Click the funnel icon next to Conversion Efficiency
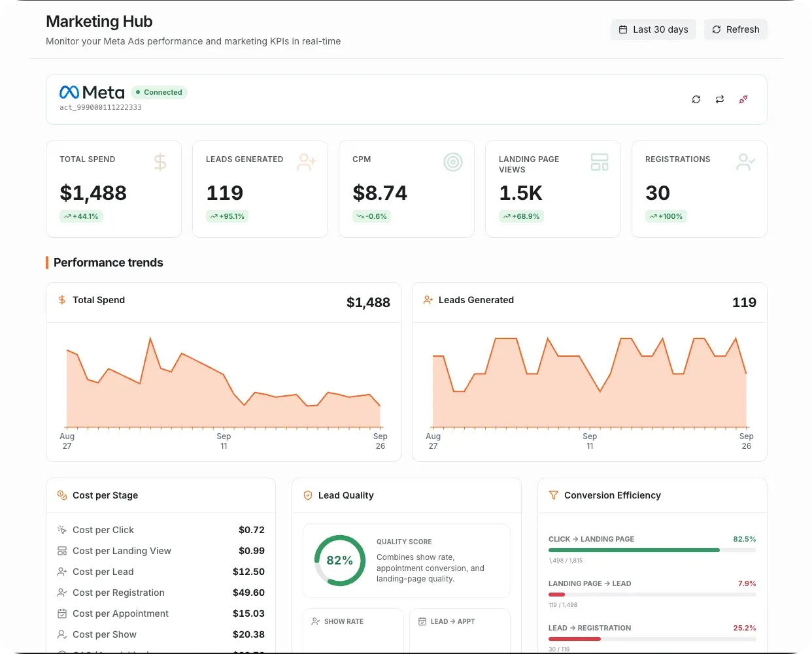Screen dimensions: 812x654 click(554, 495)
